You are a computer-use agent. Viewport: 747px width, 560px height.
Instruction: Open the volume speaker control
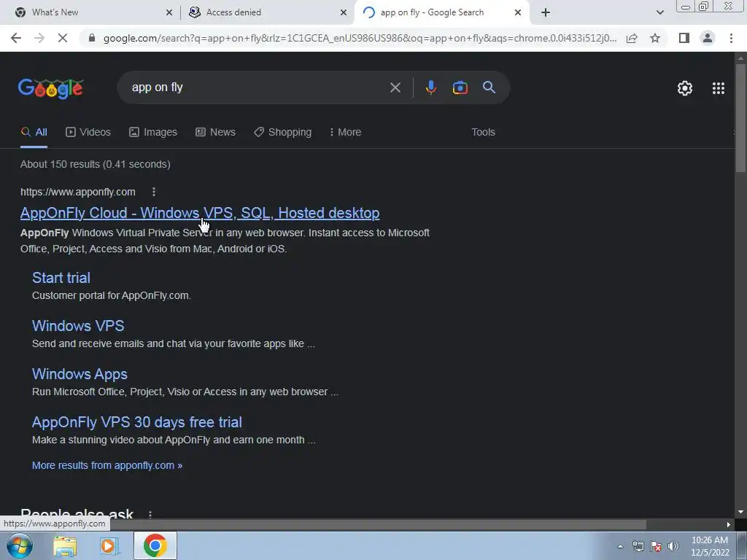coord(673,546)
